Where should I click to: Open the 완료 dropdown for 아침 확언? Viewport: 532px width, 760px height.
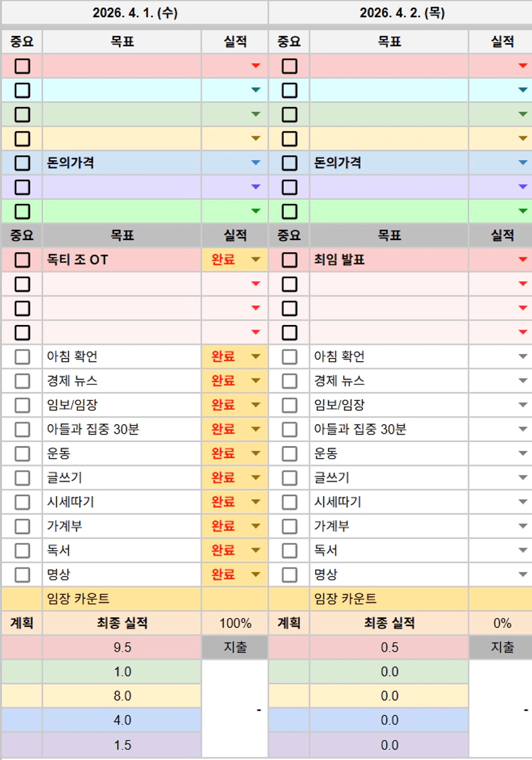click(x=256, y=357)
